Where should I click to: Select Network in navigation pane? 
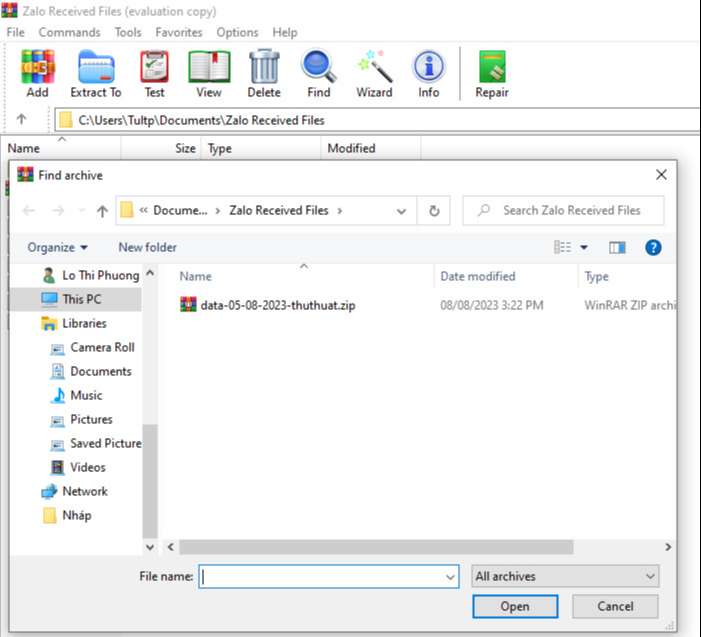[x=74, y=492]
